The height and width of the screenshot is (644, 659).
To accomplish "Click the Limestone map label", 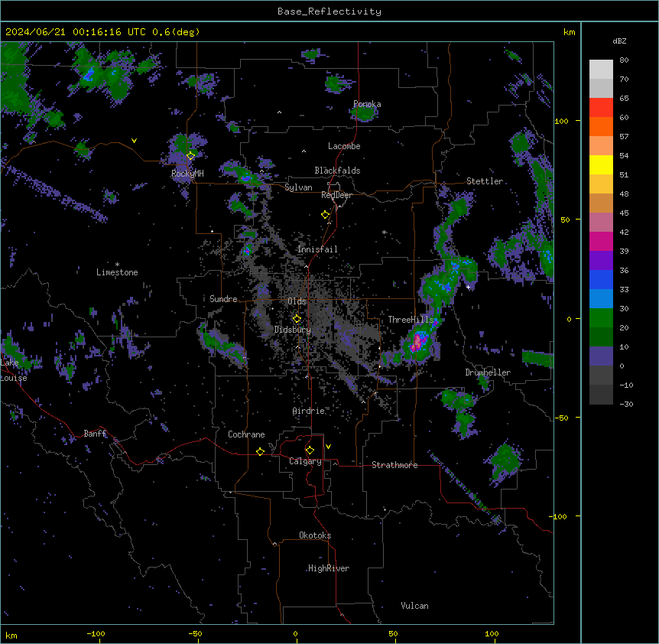I will pos(117,272).
